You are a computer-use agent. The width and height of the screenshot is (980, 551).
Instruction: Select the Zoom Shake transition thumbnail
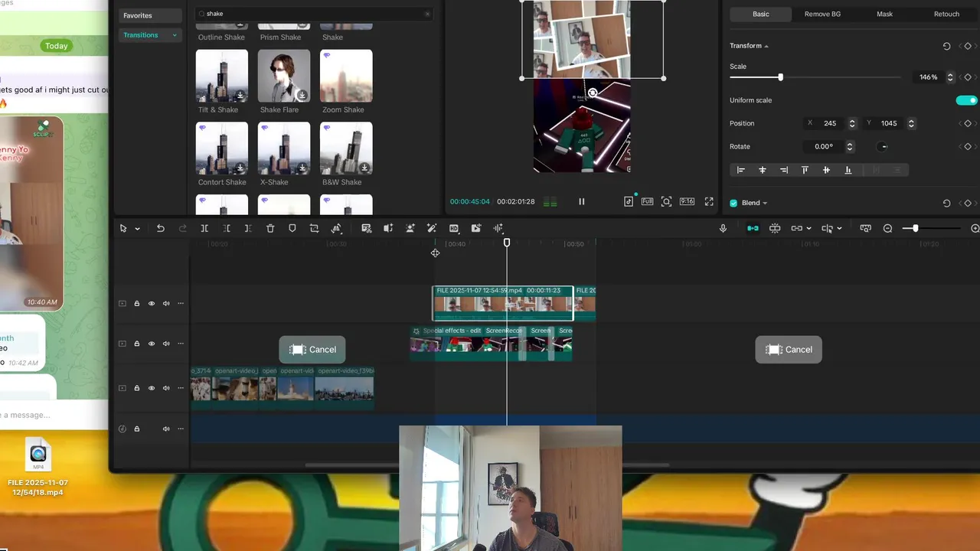click(346, 76)
